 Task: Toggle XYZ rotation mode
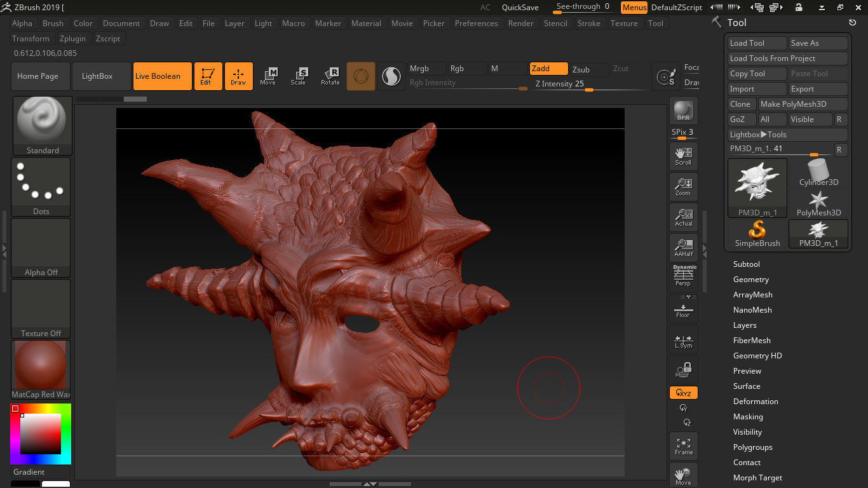tap(683, 393)
